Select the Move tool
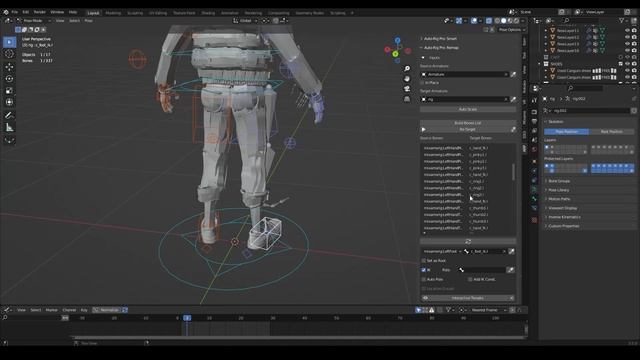Image resolution: width=640 pixels, height=360 pixels. [9, 67]
